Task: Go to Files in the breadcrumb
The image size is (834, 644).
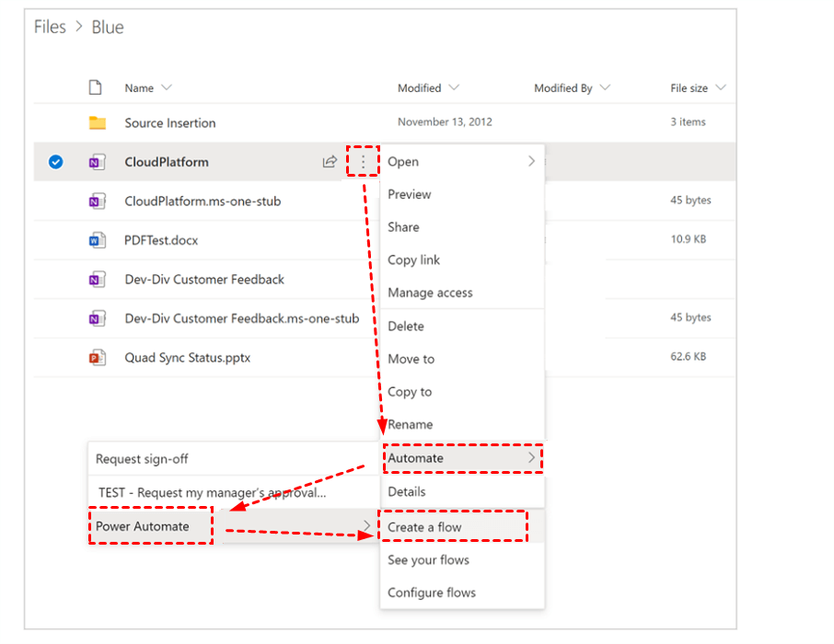Action: pyautogui.click(x=50, y=27)
